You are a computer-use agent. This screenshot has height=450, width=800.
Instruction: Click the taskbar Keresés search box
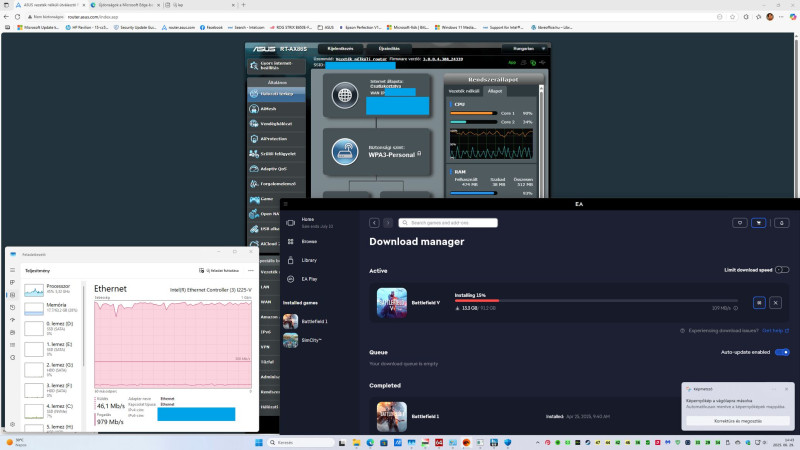pyautogui.click(x=301, y=442)
